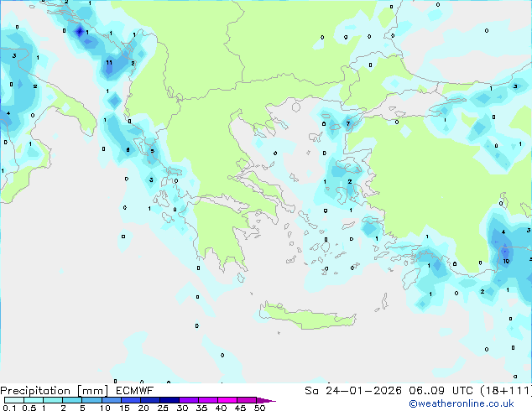The height and width of the screenshot is (411, 532).
Task: Click the '(18+111)' forecast offset text
Action: (x=506, y=391)
